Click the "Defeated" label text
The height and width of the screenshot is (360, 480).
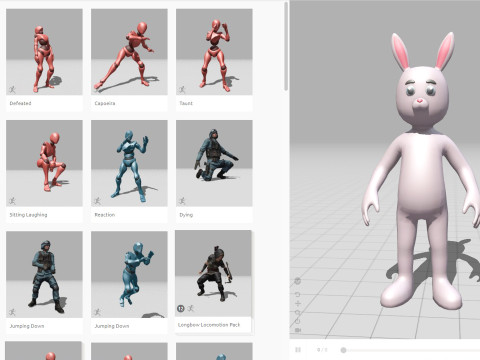20,103
